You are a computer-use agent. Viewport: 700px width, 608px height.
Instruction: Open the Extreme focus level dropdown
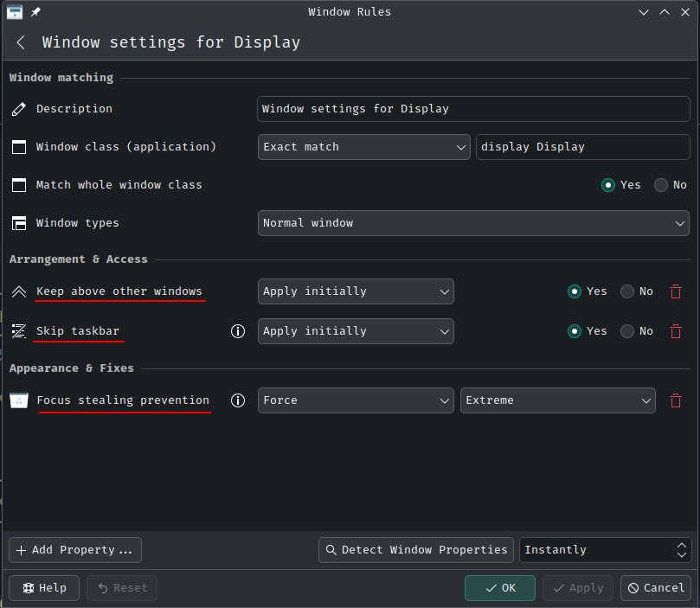pyautogui.click(x=558, y=400)
